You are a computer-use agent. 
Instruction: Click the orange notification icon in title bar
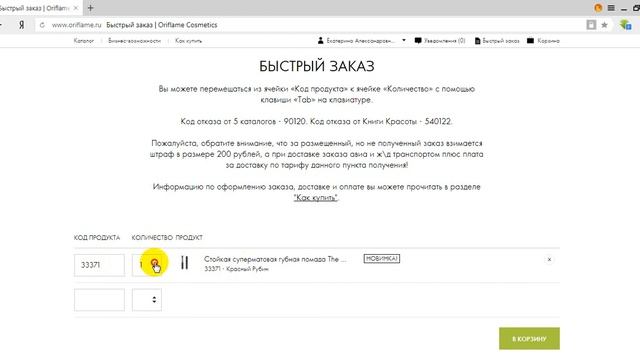click(598, 8)
